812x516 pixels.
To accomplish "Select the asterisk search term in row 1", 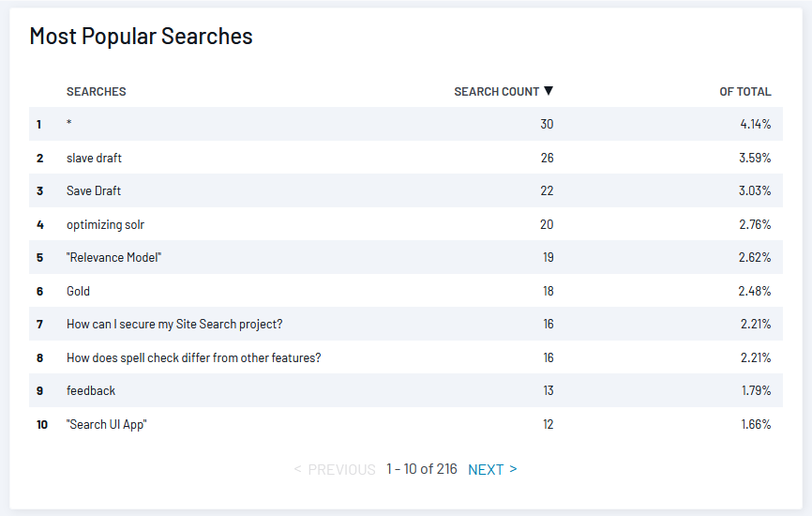I will (x=68, y=123).
